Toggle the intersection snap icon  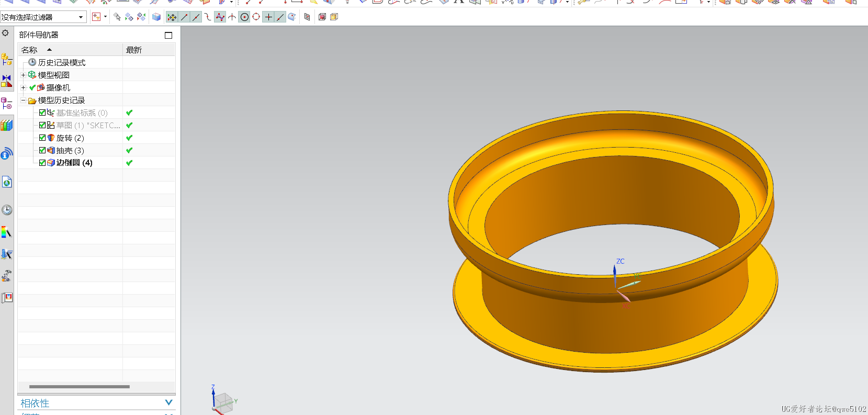(x=232, y=17)
